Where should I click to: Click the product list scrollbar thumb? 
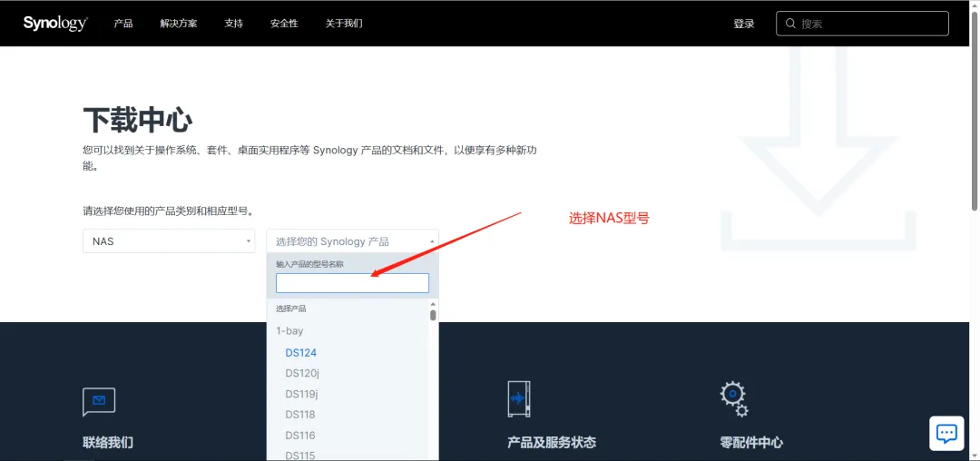pyautogui.click(x=433, y=315)
